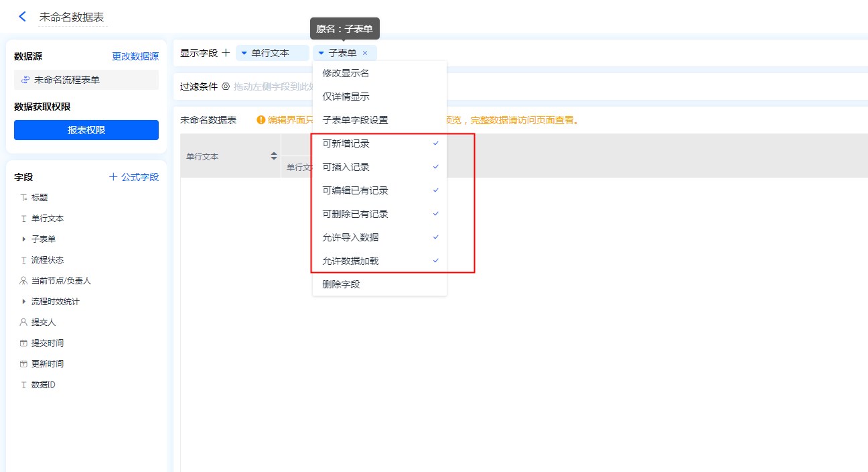Viewport: 868px width, 472px height.
Task: Click the 报表权限 button
Action: pos(86,130)
